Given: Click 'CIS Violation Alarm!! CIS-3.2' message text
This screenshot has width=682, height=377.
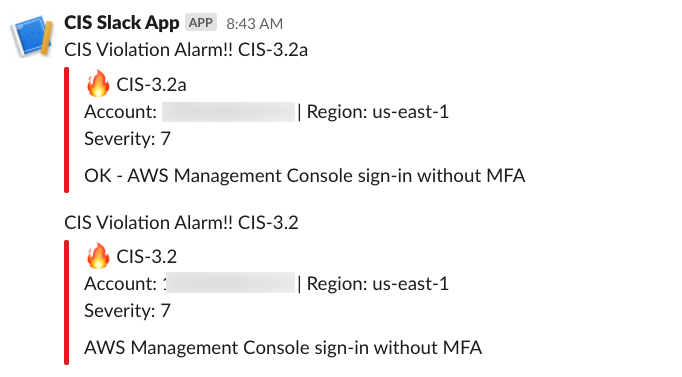Looking at the screenshot, I should (181, 223).
